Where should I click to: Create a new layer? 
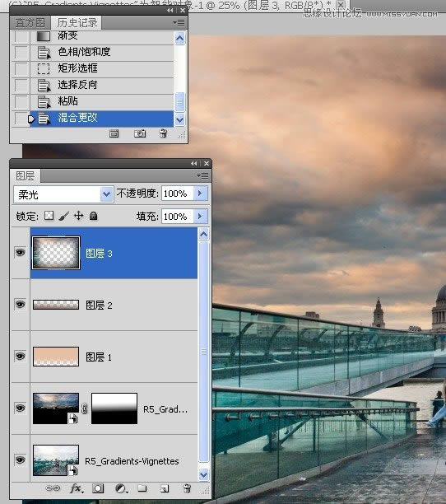coord(165,489)
